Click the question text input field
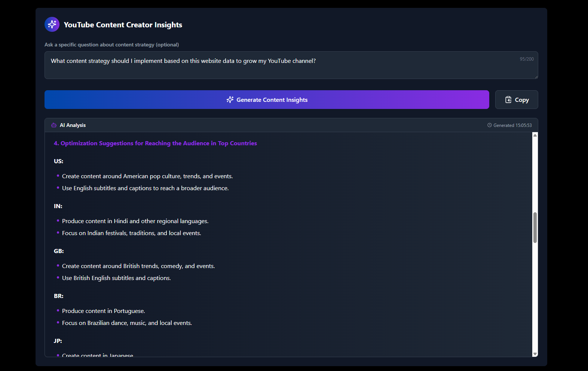 click(x=291, y=65)
